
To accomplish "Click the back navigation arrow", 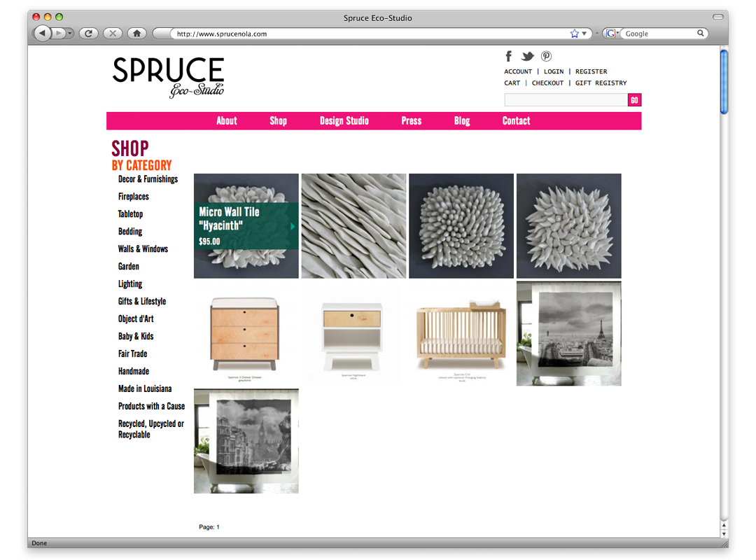I will click(42, 33).
